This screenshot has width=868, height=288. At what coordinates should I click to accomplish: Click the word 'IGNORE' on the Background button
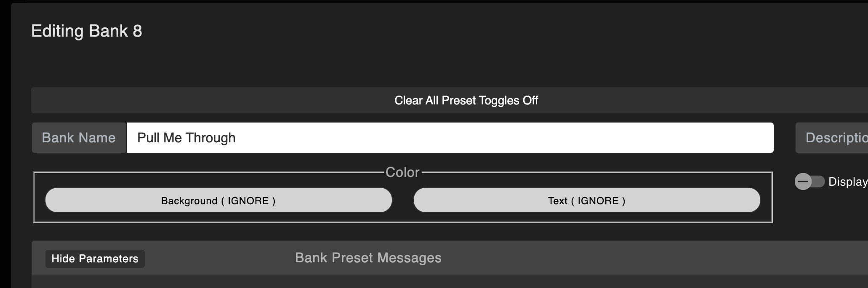(x=248, y=201)
